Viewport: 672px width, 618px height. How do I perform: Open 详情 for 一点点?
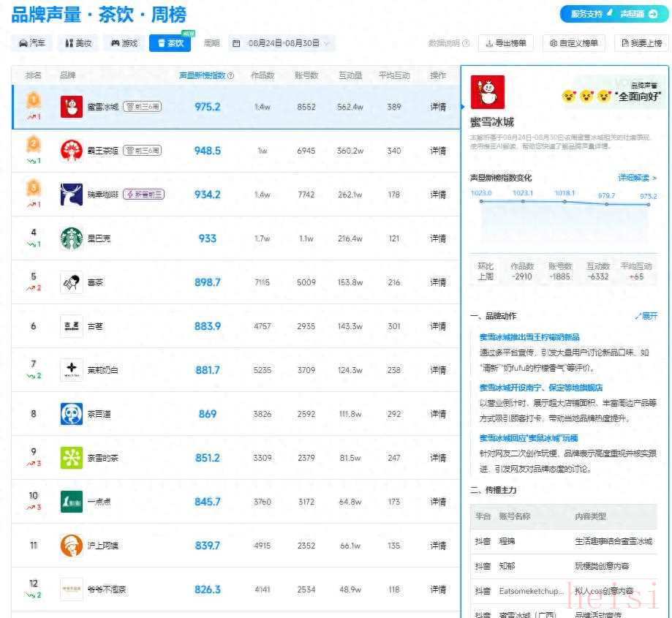click(438, 502)
